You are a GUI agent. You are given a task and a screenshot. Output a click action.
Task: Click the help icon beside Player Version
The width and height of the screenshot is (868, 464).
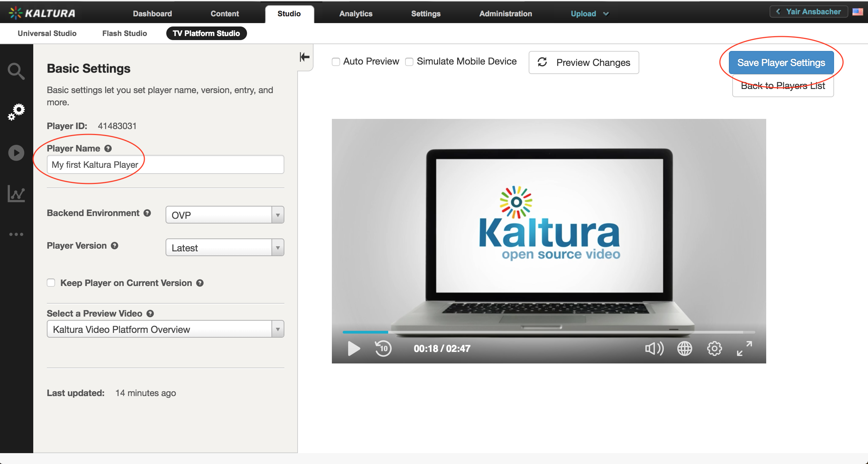tap(115, 246)
